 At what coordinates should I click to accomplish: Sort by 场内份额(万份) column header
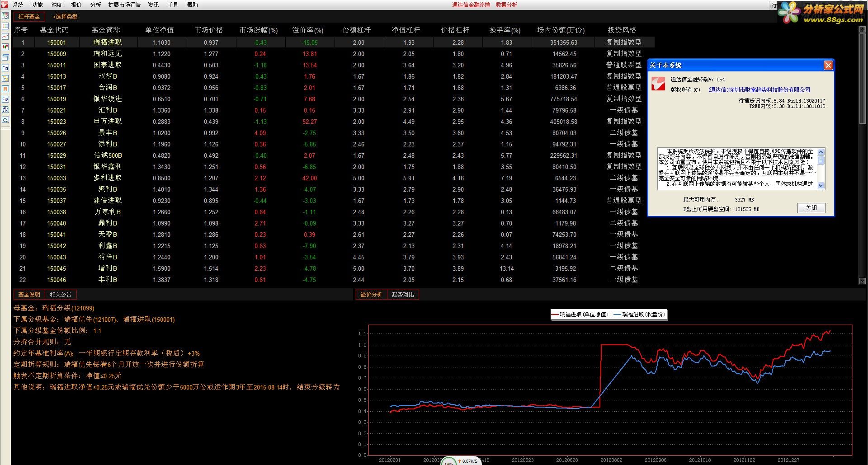561,30
